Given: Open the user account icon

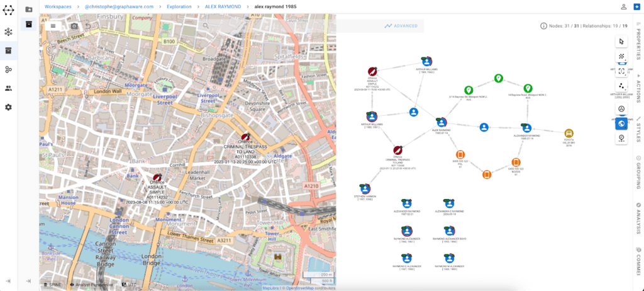Looking at the screenshot, I should click(x=623, y=6).
